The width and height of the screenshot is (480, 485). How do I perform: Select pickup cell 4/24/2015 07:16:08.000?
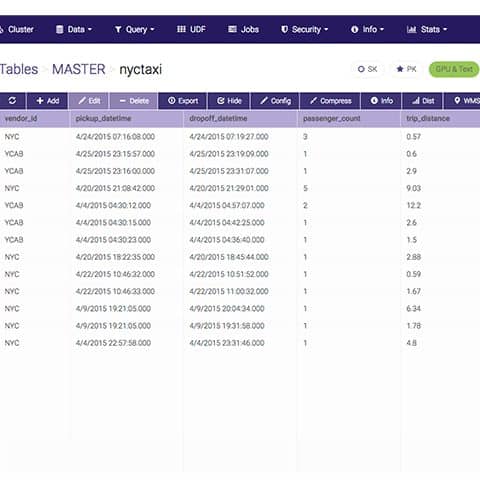[115, 137]
